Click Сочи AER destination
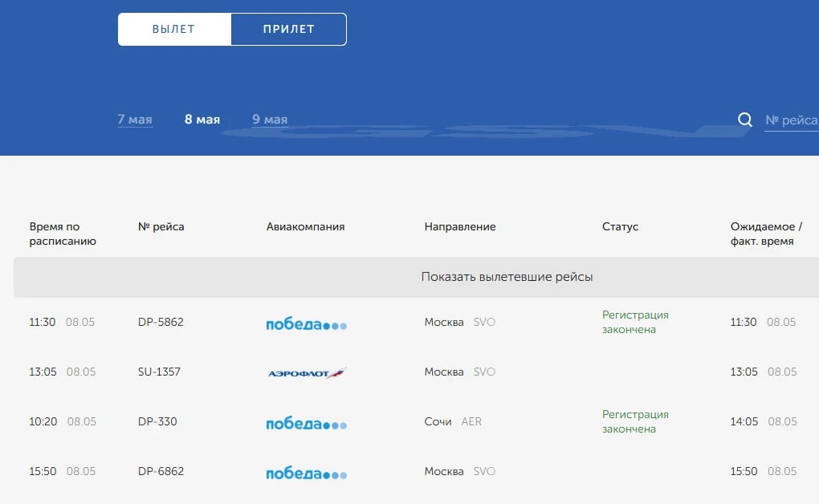The width and height of the screenshot is (819, 504). click(x=453, y=421)
